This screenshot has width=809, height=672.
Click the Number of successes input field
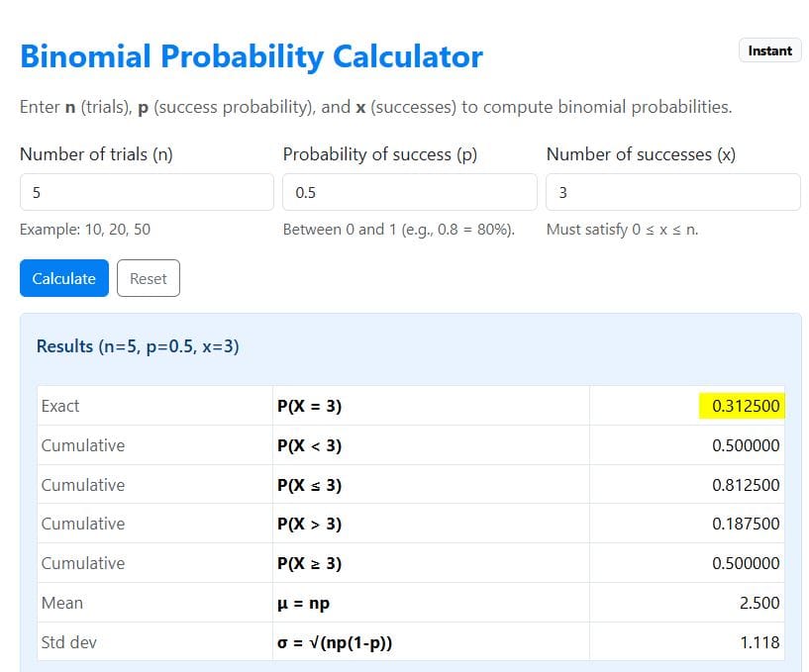click(x=672, y=192)
